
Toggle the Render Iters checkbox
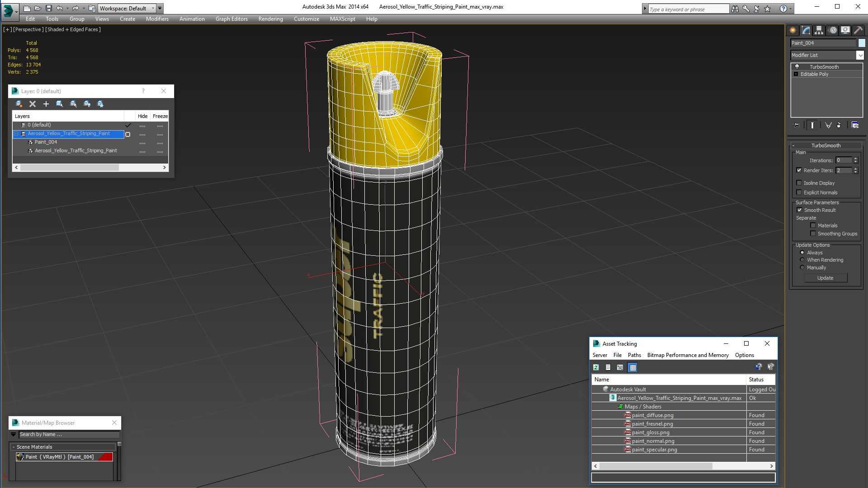coord(799,170)
